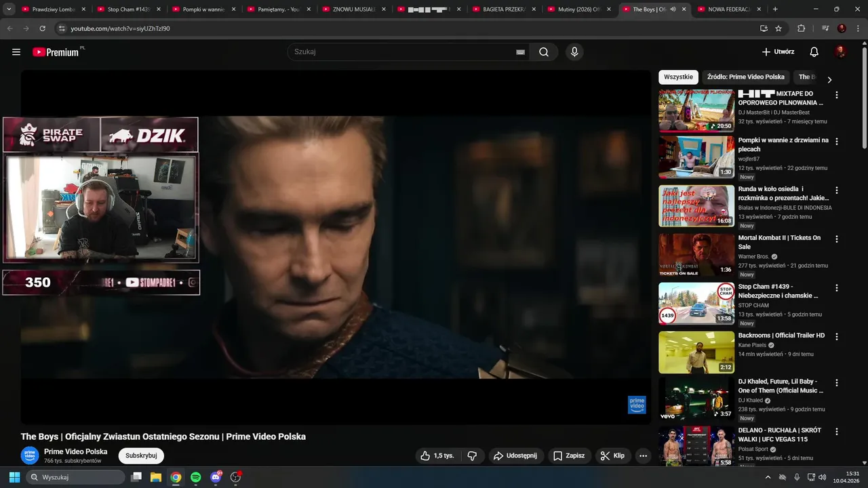Screen dimensions: 868x488
Task: Open the Backrooms Official Trailer thumbnail
Action: coord(696,352)
